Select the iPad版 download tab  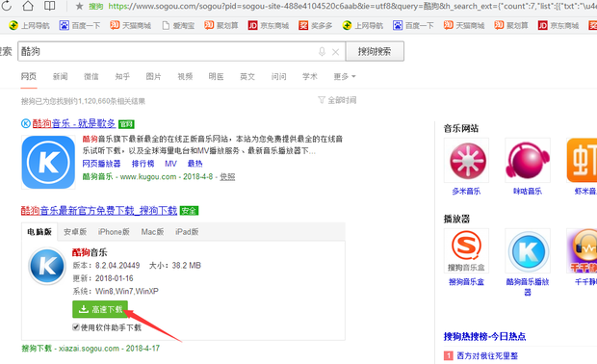click(187, 232)
